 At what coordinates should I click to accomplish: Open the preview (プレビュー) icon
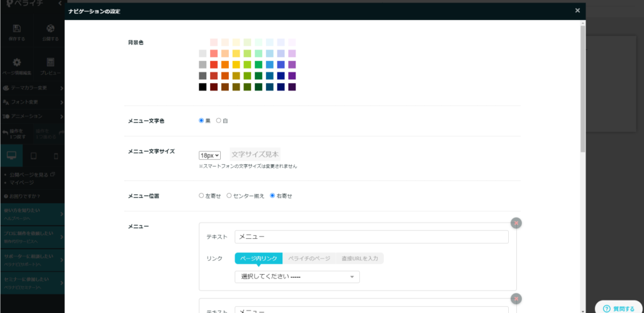50,62
